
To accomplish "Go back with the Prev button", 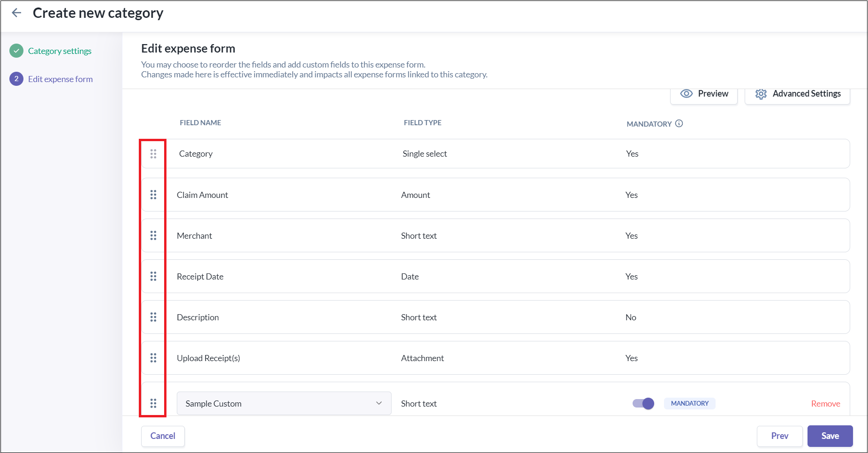I will tap(779, 436).
